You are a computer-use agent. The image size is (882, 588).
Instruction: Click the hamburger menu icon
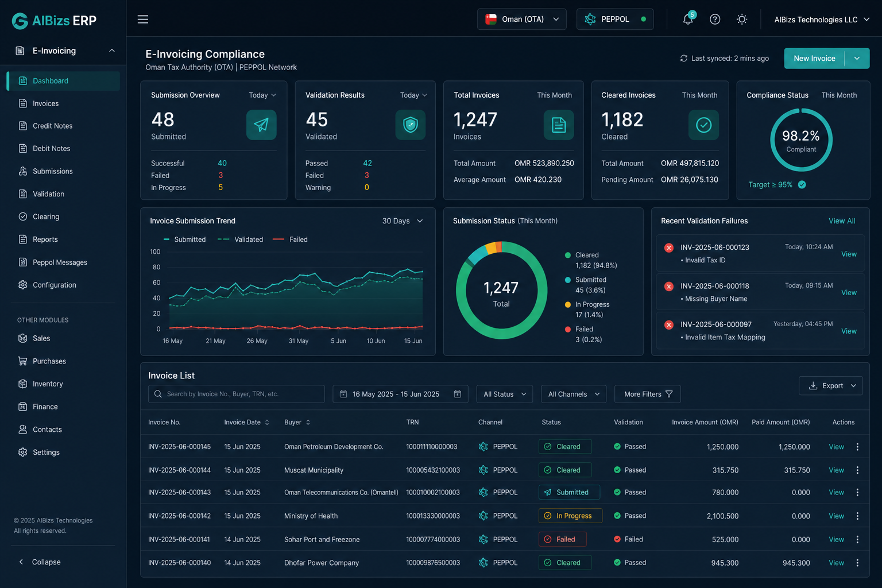[x=143, y=20]
